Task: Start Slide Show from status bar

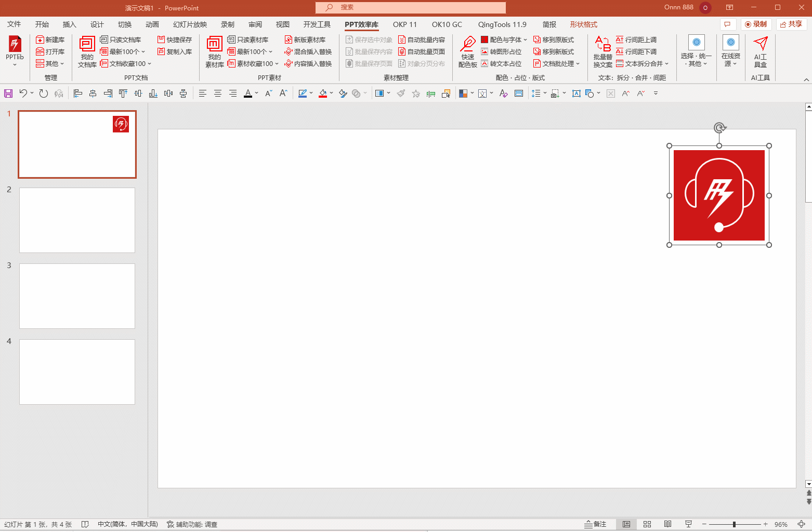Action: pyautogui.click(x=689, y=524)
